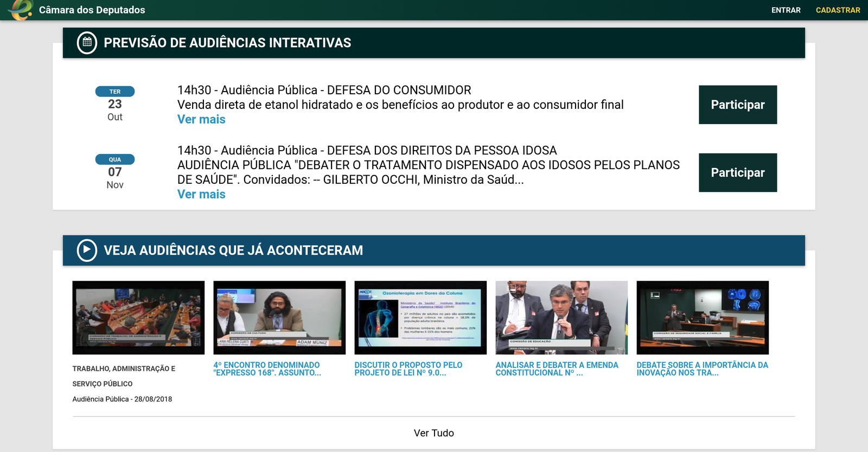The image size is (868, 452).
Task: Open the CADASTRAR sign-up link
Action: 838,10
